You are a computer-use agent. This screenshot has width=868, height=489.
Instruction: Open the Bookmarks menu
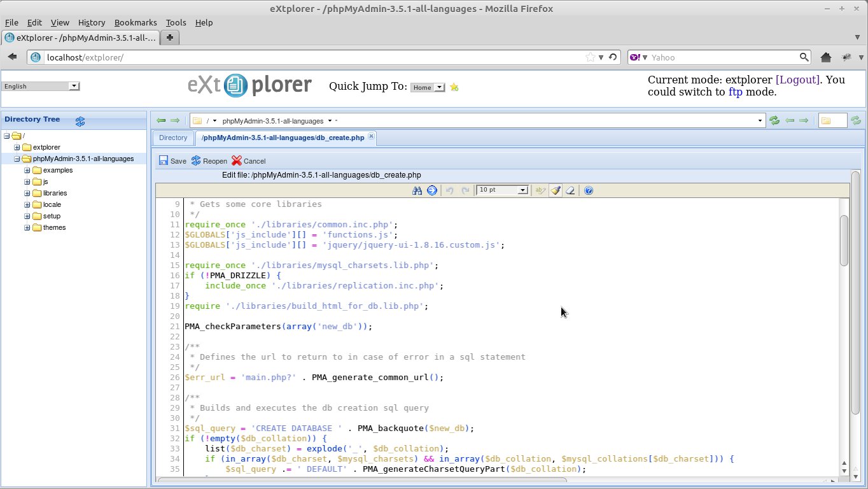tap(136, 22)
